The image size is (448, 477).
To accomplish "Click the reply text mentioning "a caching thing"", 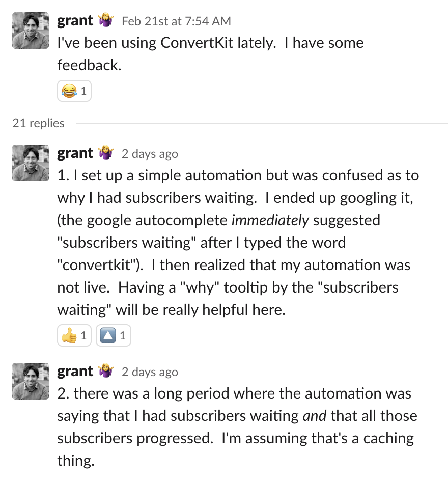I will point(235,438).
